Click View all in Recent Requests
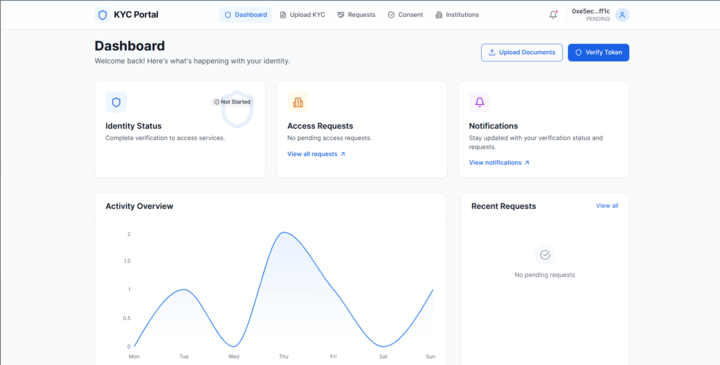Screen dimensions: 720x365 tap(607, 206)
